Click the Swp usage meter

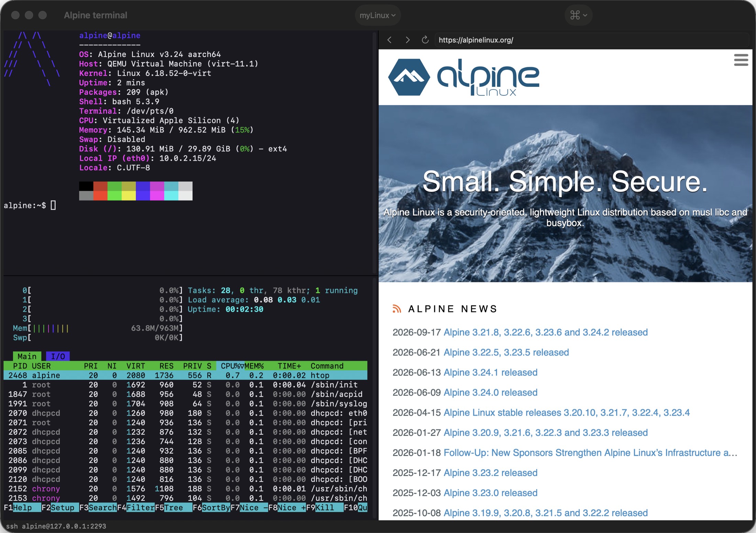pyautogui.click(x=98, y=338)
